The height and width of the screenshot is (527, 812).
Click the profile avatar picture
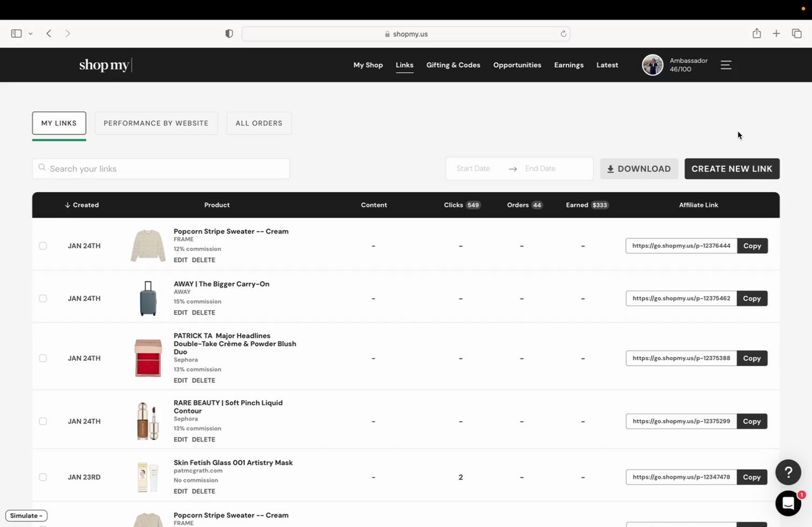[x=653, y=65]
